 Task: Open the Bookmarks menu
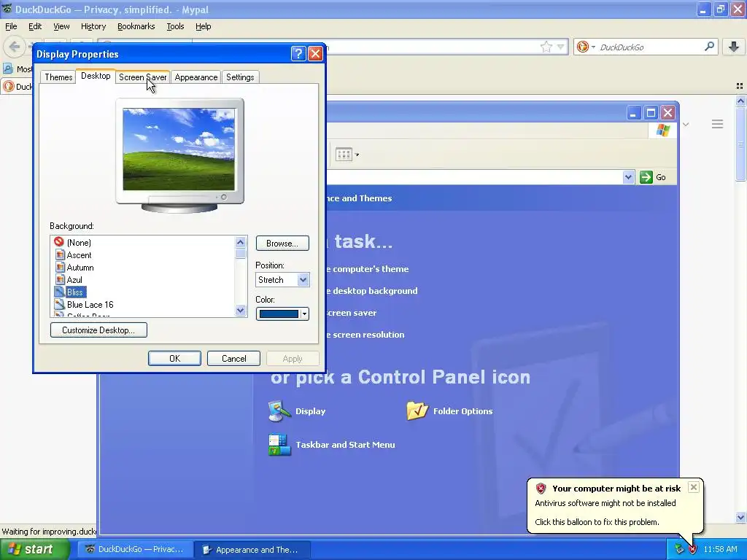click(136, 26)
